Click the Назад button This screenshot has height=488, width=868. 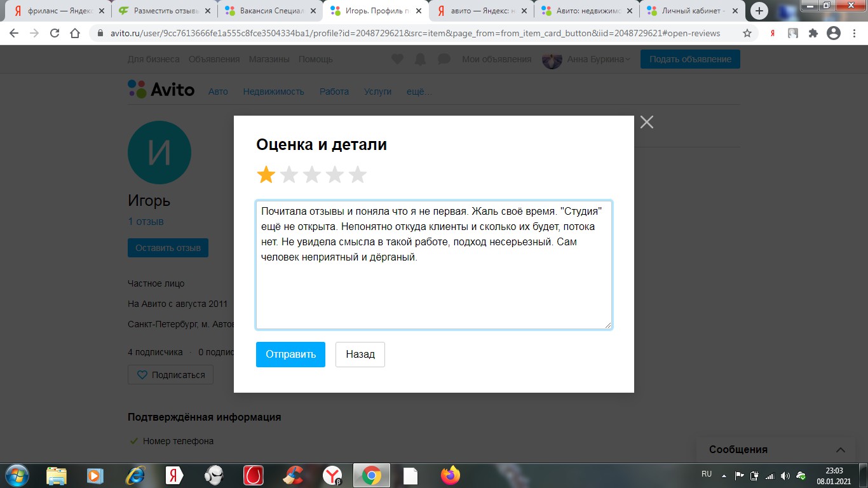[360, 355]
